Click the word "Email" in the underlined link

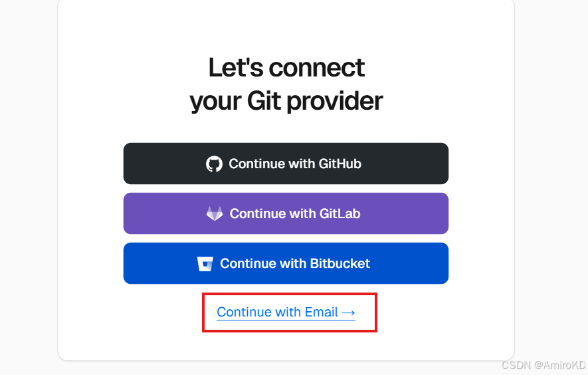point(321,312)
